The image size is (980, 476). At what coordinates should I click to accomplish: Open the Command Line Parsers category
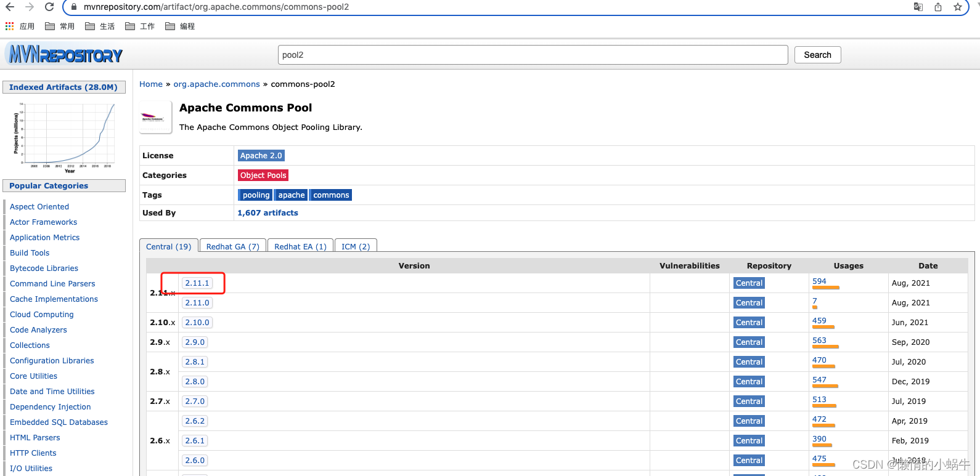point(52,284)
